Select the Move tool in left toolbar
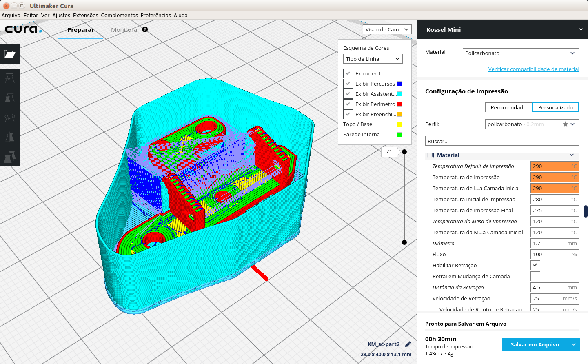Image resolution: width=588 pixels, height=364 pixels. (10, 78)
